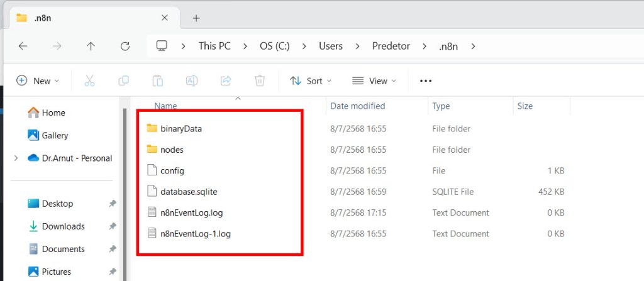644x281 pixels.
Task: Expand chevron after OS (C:) breadcrumb
Action: pyautogui.click(x=304, y=46)
